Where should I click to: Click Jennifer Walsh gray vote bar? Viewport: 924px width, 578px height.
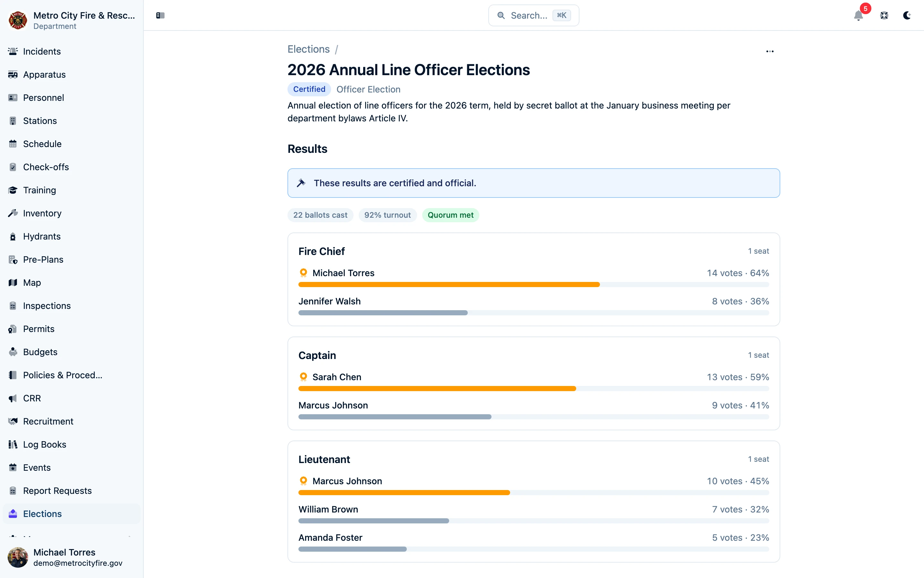point(383,313)
